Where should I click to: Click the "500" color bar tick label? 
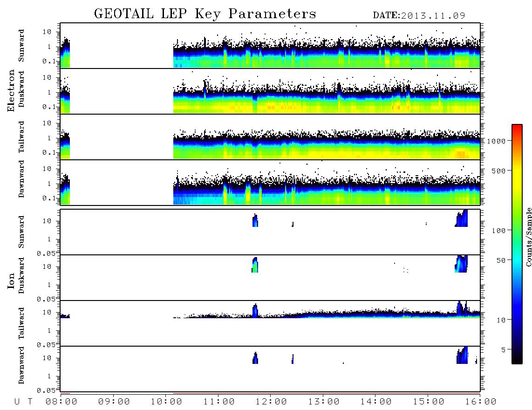tap(498, 171)
